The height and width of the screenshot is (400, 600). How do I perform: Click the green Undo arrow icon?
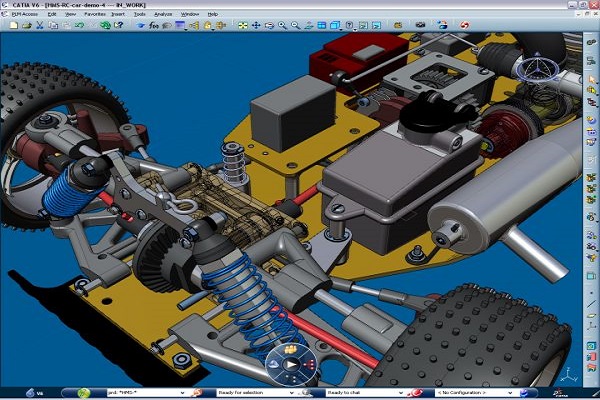[79, 25]
